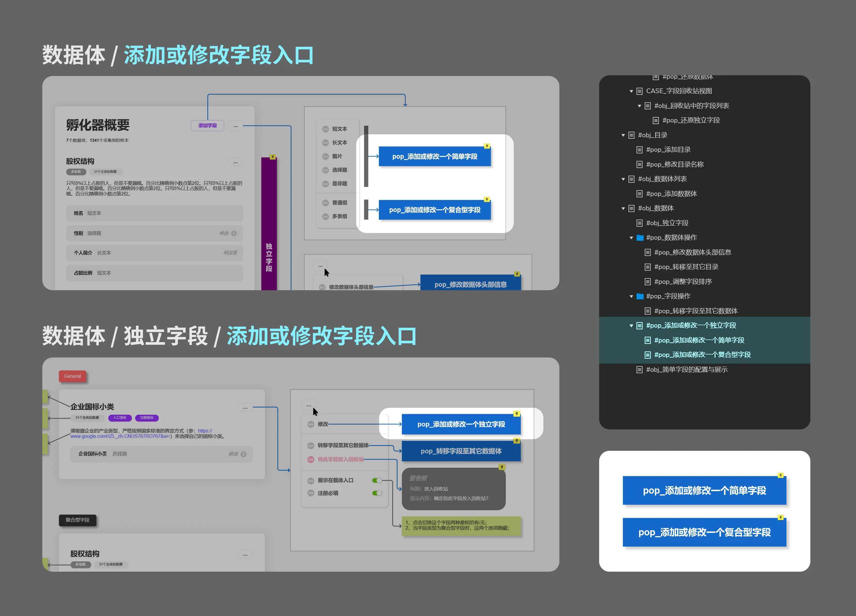Select the 修改 menu entry
Screen dimensions: 856x616
(323, 424)
